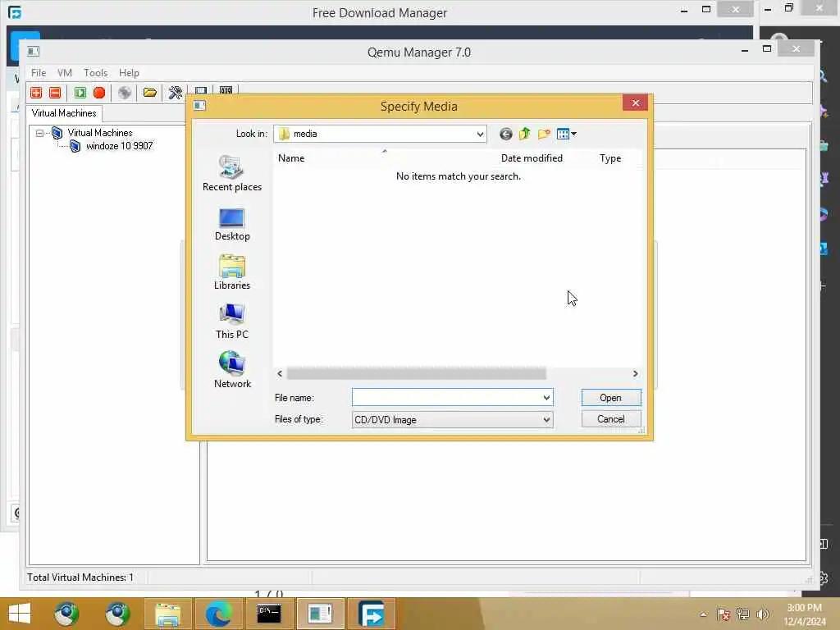Open File Explorer from the taskbar
This screenshot has width=840, height=630.
click(x=167, y=614)
